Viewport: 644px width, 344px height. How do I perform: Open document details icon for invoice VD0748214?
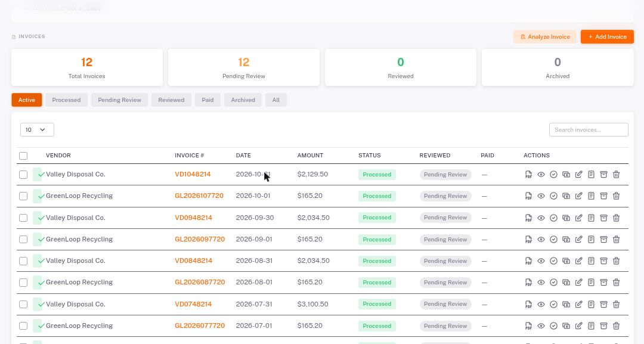[x=591, y=304]
